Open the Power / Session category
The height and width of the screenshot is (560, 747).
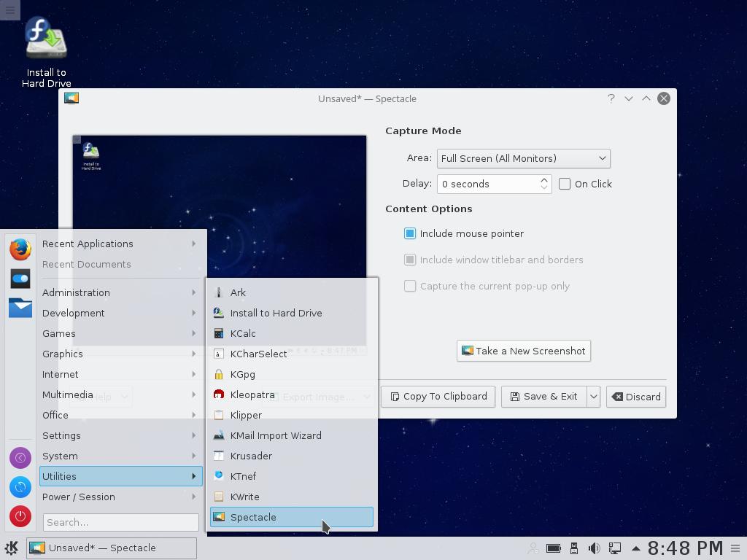[120, 497]
